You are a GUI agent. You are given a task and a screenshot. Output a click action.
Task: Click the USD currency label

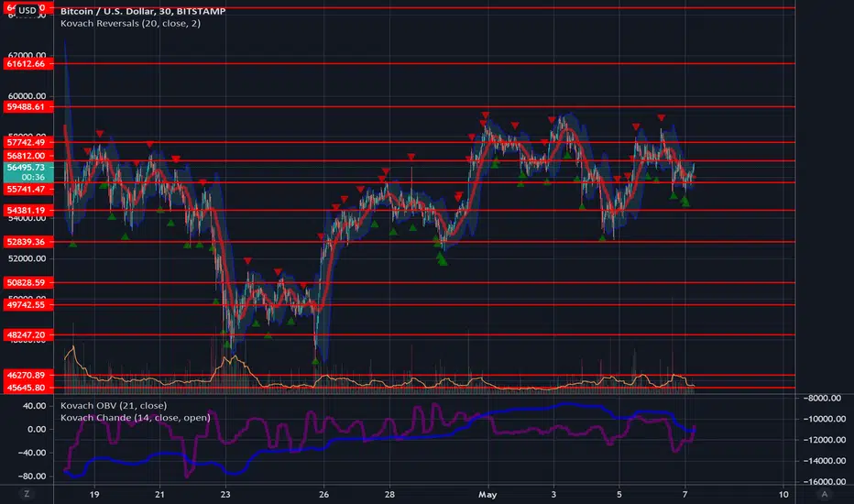(27, 10)
